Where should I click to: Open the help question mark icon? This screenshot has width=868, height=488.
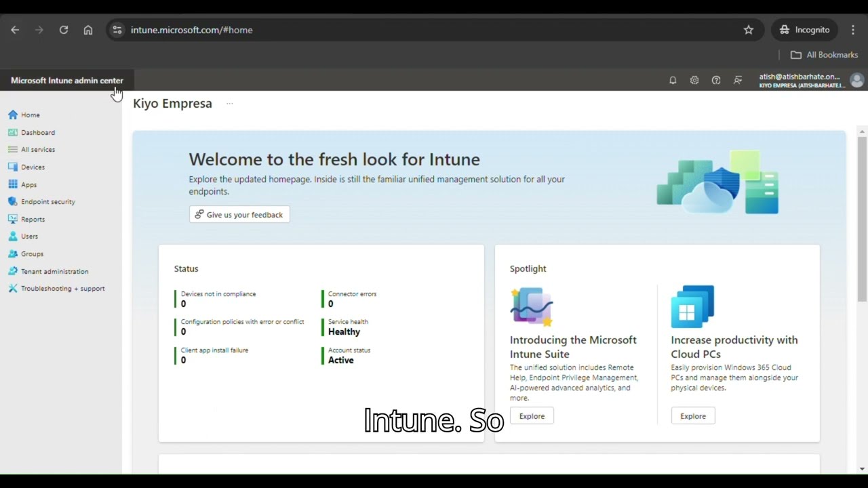(x=716, y=80)
